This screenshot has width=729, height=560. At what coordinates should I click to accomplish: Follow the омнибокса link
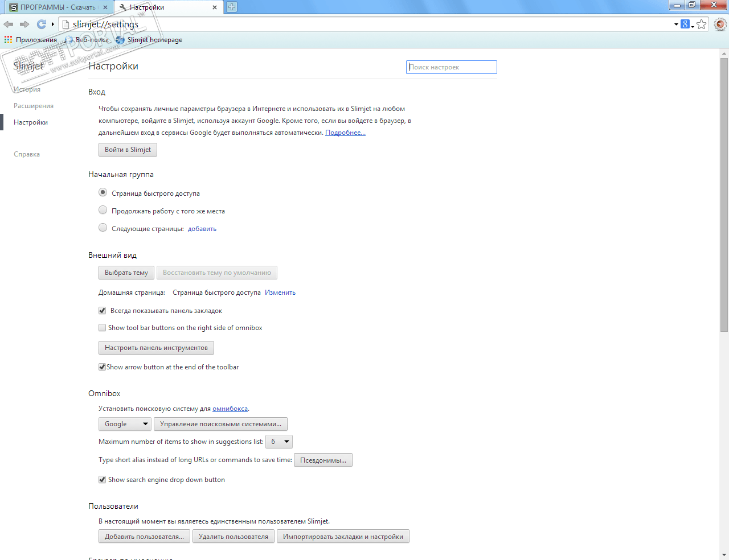(230, 409)
